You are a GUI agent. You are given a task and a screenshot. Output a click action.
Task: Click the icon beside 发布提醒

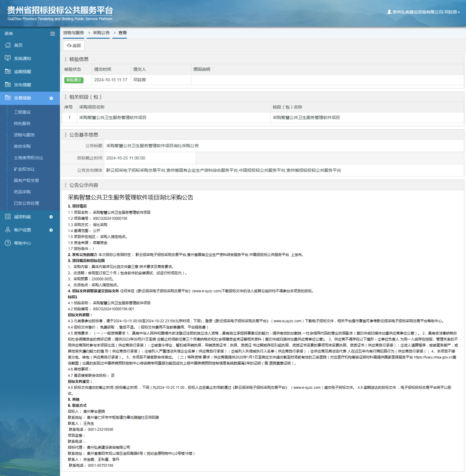point(8,85)
